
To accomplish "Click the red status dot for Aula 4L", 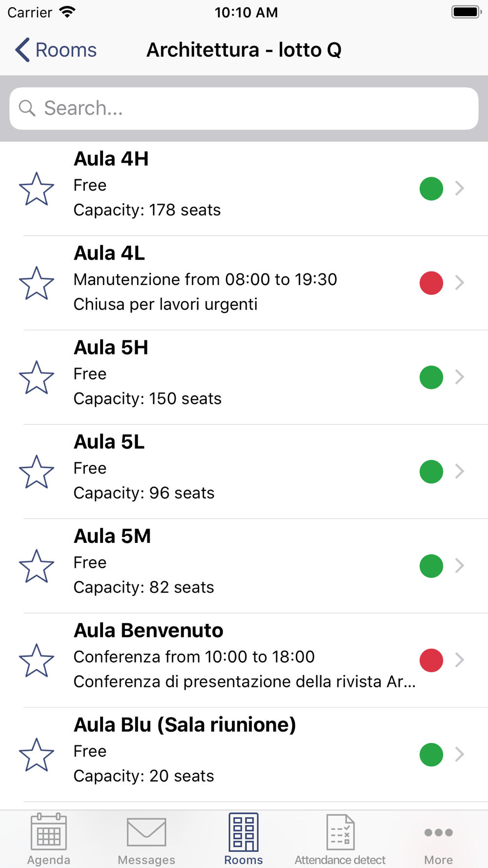I will coord(431,283).
